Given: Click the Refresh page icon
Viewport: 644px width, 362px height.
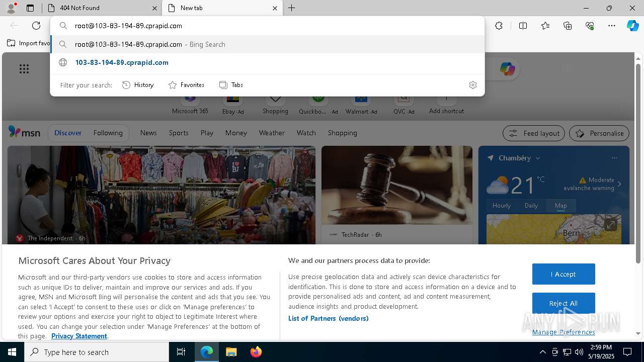Looking at the screenshot, I should [36, 26].
